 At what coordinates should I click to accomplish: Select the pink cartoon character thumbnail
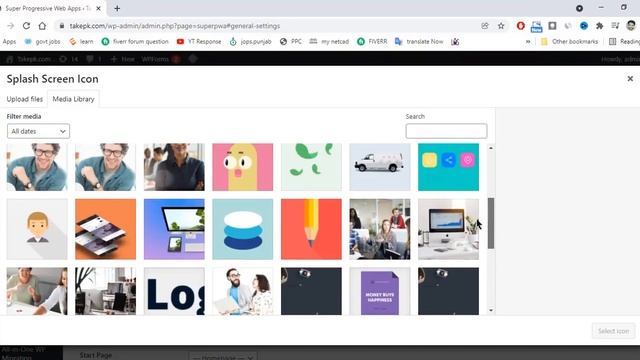pyautogui.click(x=242, y=167)
